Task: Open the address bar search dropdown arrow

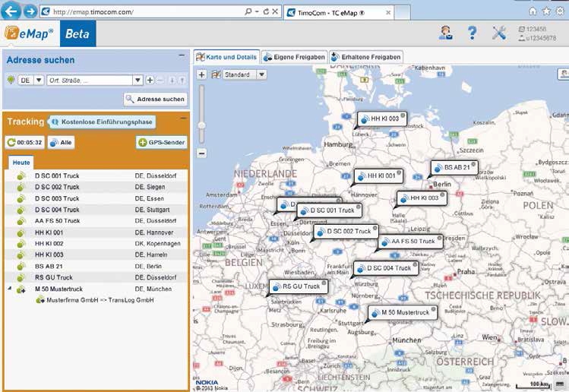Action: (257, 11)
